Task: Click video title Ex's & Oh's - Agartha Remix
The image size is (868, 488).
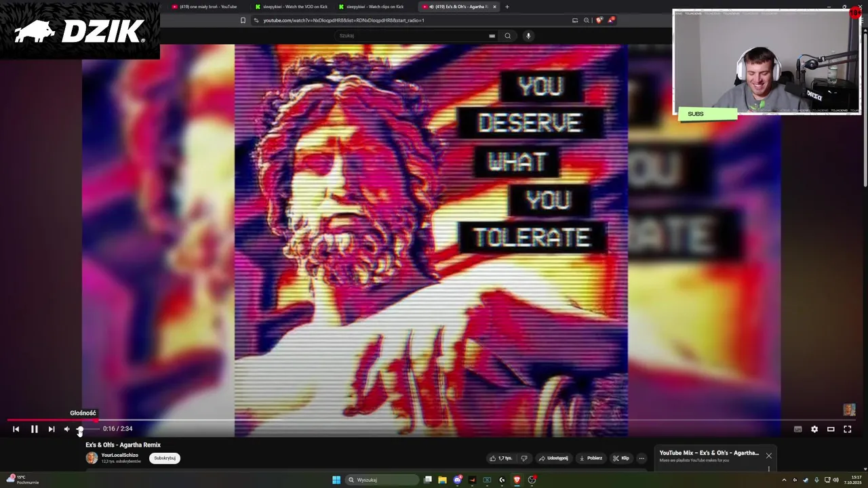Action: pyautogui.click(x=123, y=445)
